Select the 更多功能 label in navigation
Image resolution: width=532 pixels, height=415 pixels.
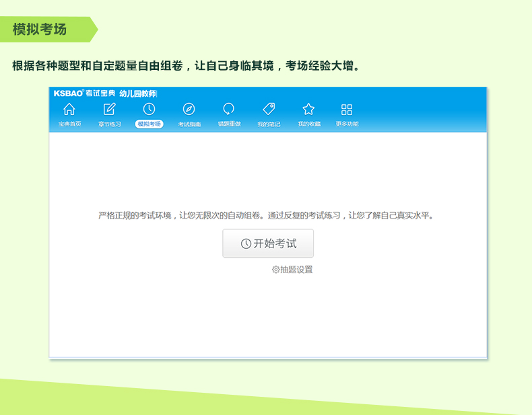click(x=347, y=124)
